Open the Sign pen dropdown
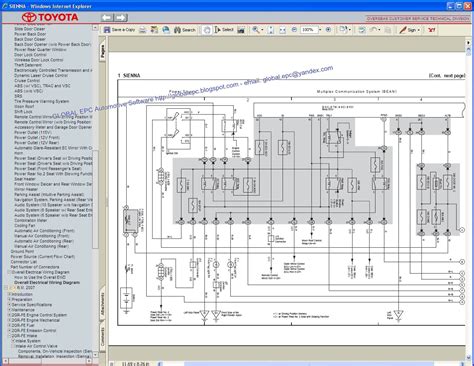Image resolution: width=474 pixels, height=366 pixels. pyautogui.click(x=410, y=30)
